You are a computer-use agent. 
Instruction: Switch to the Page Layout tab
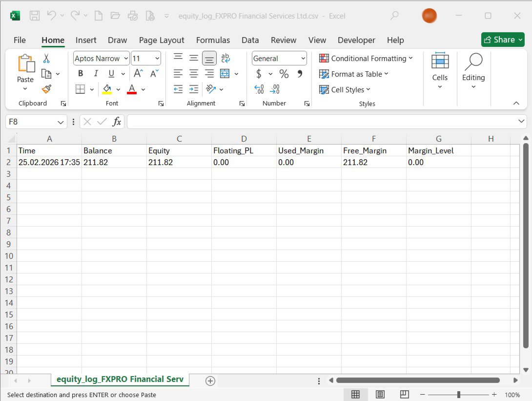pyautogui.click(x=162, y=40)
